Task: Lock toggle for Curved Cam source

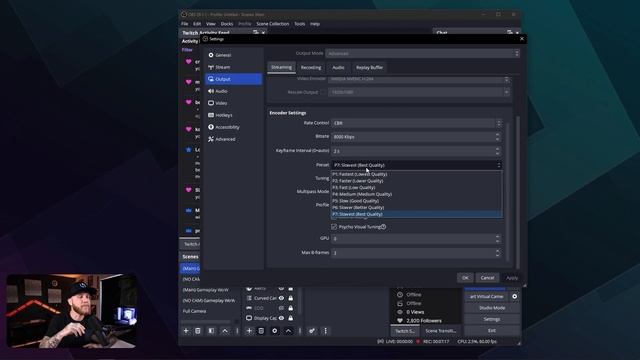Action: pos(291,298)
